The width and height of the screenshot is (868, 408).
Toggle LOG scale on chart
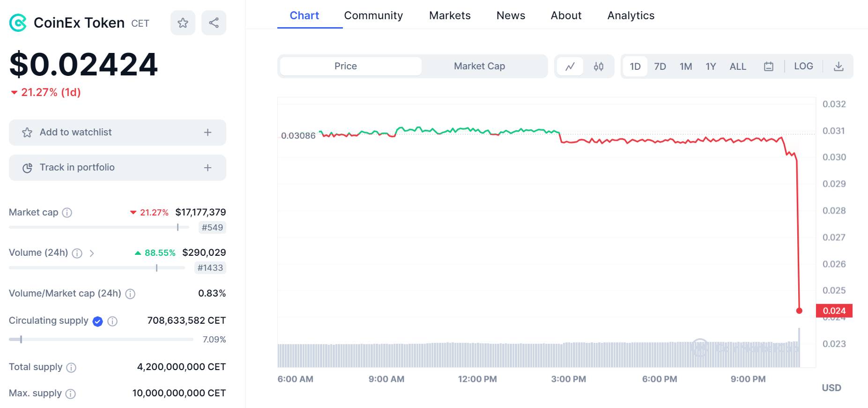coord(803,66)
